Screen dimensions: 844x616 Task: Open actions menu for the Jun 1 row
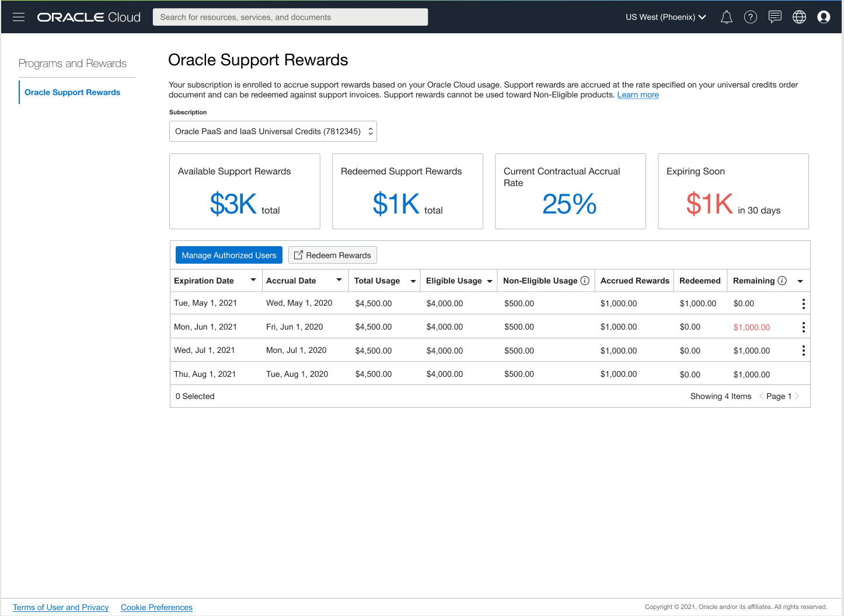pos(803,327)
